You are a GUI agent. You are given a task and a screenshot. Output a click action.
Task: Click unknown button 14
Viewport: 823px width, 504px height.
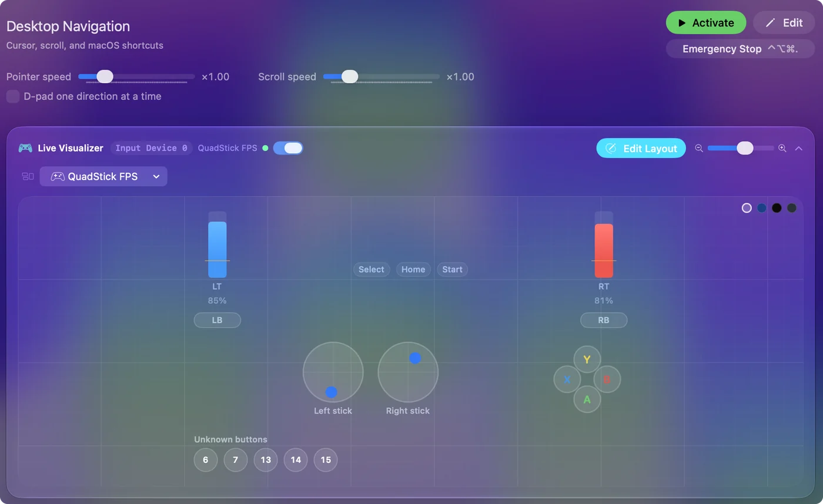296,460
